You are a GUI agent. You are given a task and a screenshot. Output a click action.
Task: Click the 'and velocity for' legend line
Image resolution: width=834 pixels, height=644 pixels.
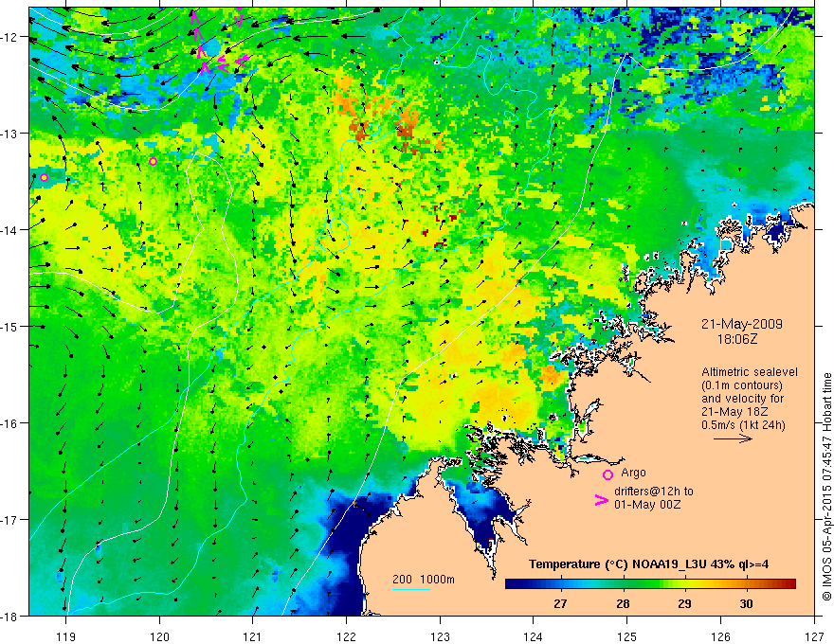tap(742, 399)
